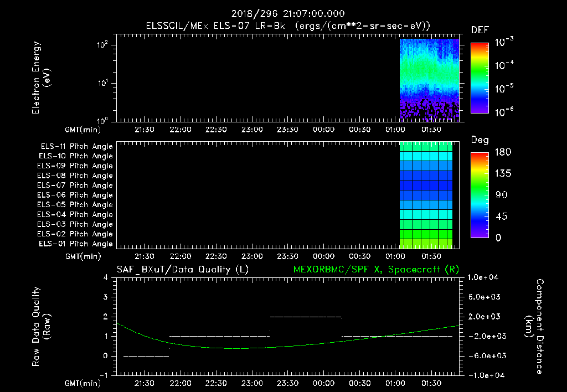
Task: Click the green MEXORBMC/SPF X, Spacecraft (R) legend
Action: click(x=376, y=270)
